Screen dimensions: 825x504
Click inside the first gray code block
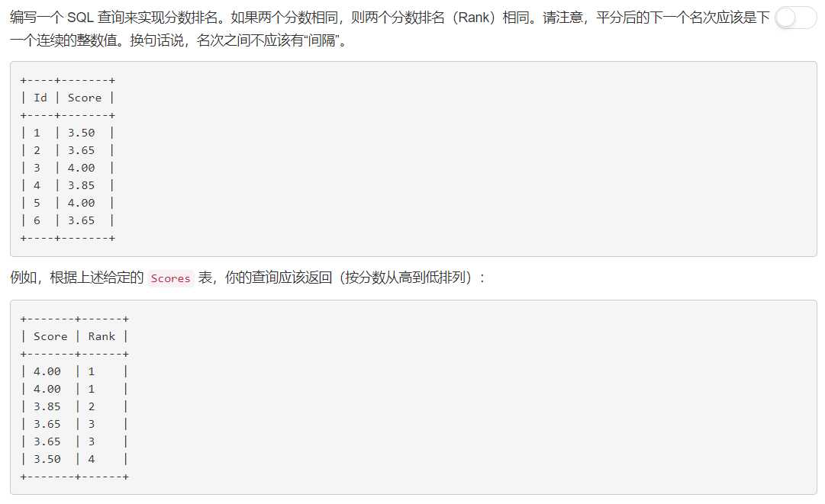413,159
